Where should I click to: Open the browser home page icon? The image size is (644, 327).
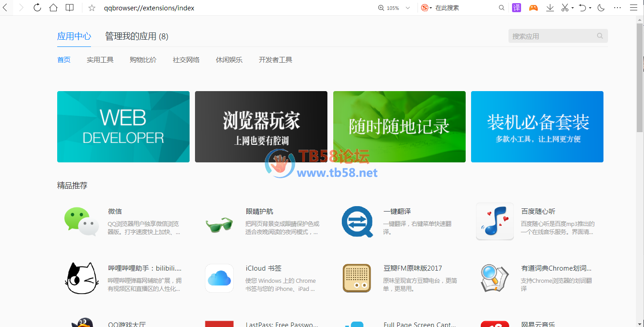(x=53, y=8)
